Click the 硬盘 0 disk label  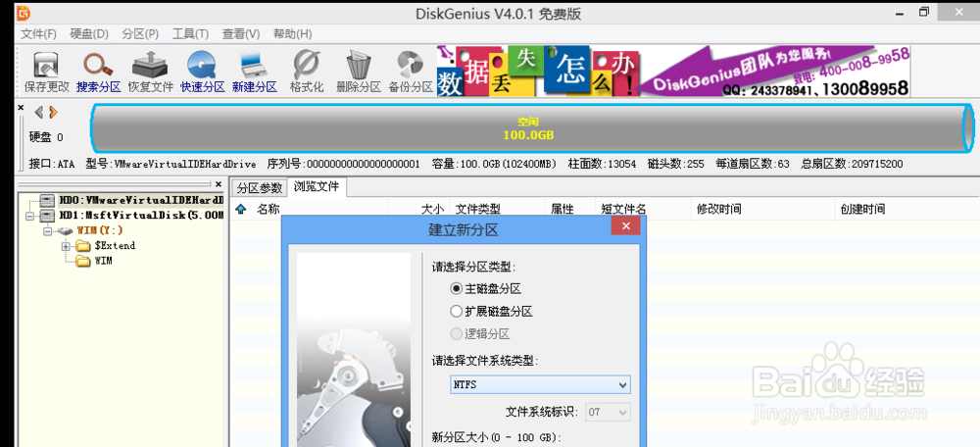coord(46,137)
